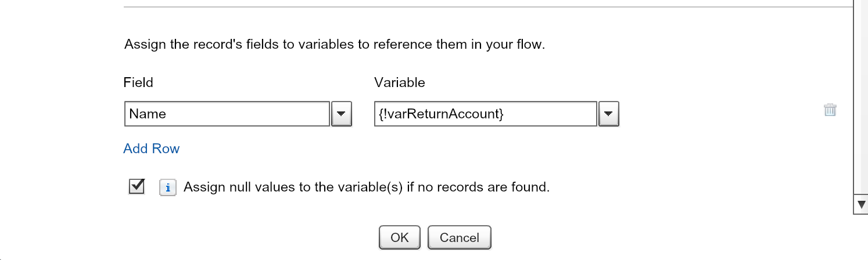
Task: Open the Variable dropdown arrow beside {!varReturnAccount}
Action: [608, 114]
